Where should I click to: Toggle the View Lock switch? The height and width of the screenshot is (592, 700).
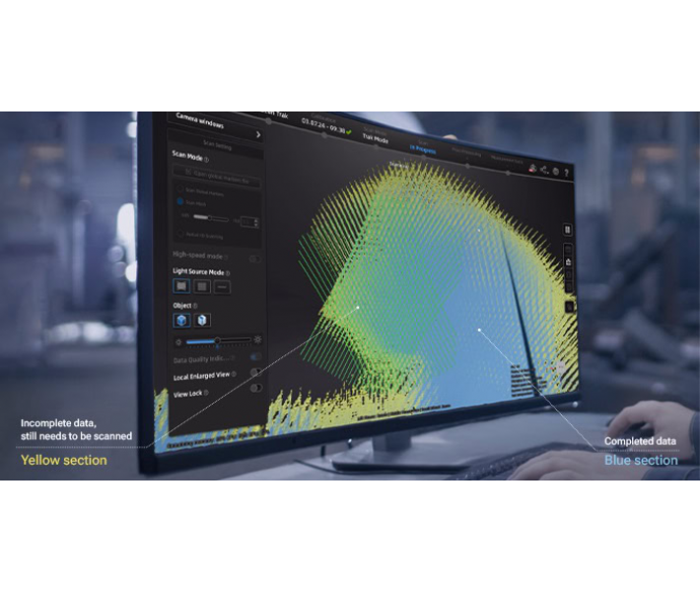coord(255,388)
